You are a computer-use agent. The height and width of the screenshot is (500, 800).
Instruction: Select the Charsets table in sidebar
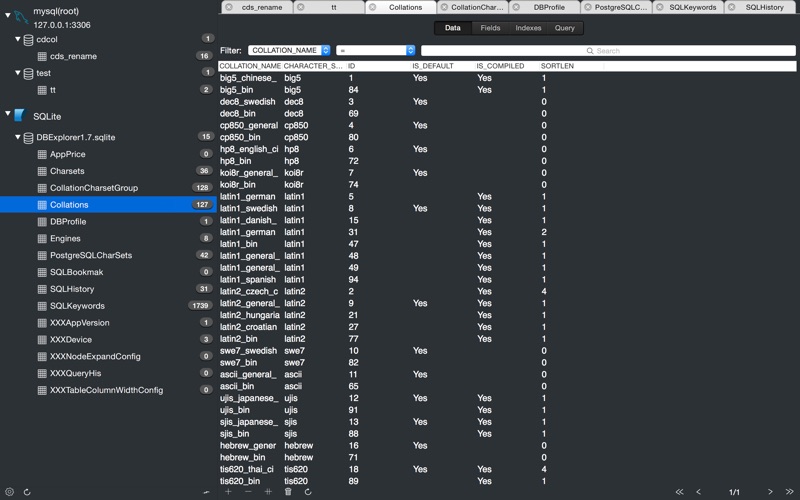tap(108, 171)
